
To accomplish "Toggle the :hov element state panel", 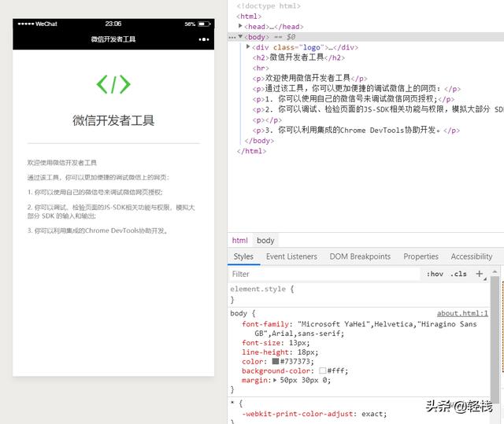I will tap(435, 275).
